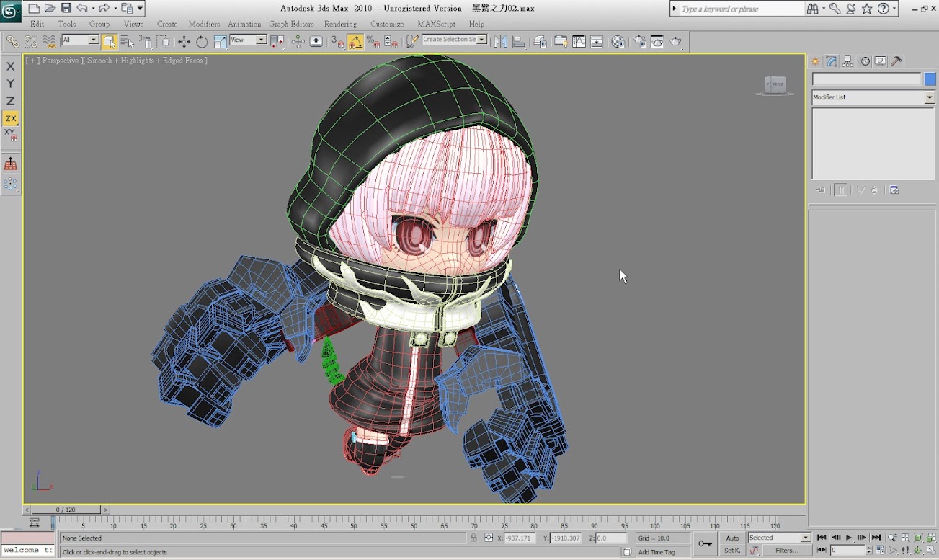Viewport: 939px width, 560px height.
Task: Toggle the 3D Snaps button
Action: (x=337, y=42)
